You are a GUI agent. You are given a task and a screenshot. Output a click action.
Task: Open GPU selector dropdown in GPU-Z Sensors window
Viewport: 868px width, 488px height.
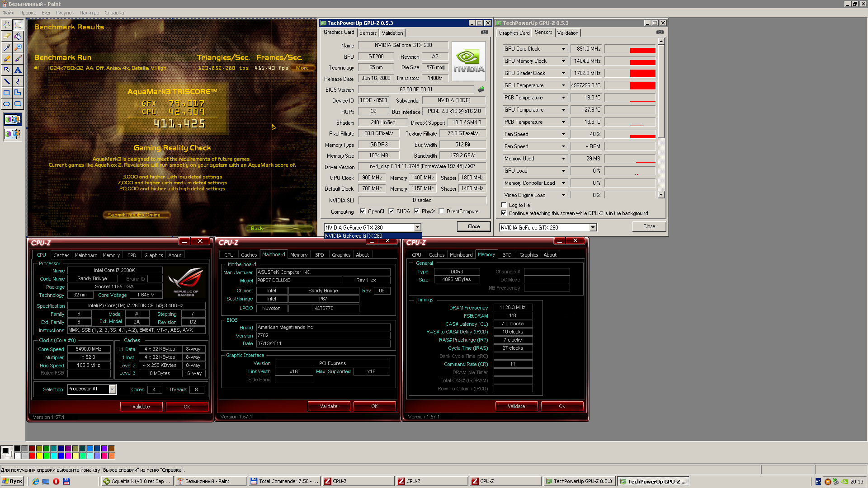tap(593, 228)
